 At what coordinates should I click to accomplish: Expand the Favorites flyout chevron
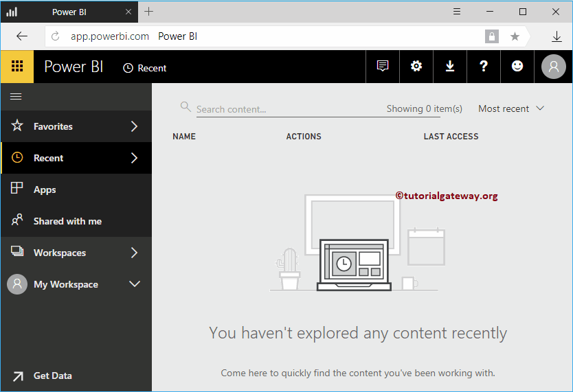[134, 126]
